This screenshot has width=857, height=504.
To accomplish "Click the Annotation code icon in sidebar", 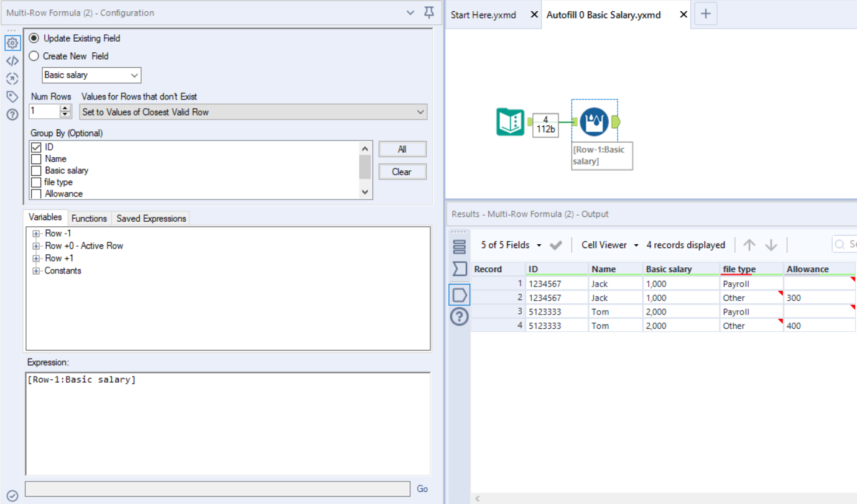I will 12,61.
